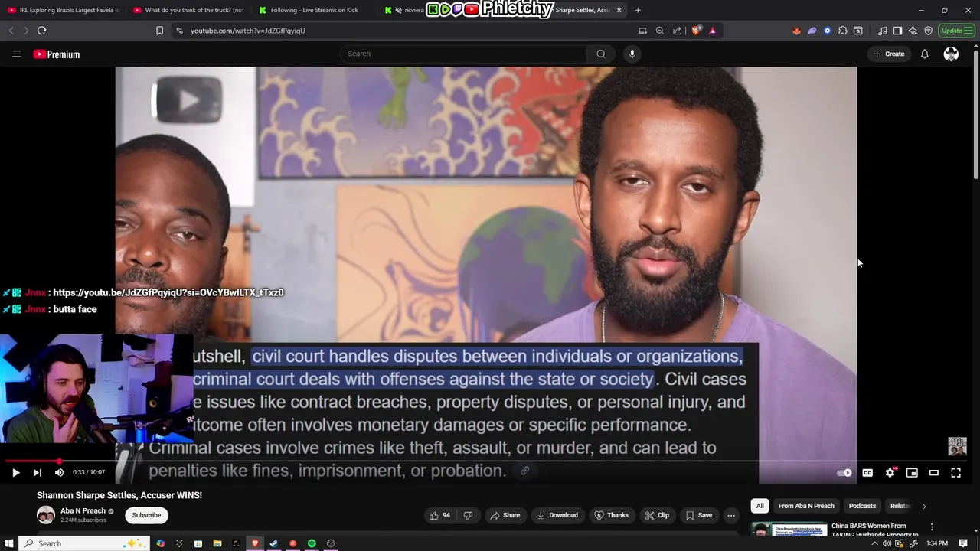Switch to IRL Exploring Brazils Largest Favela tab
The image size is (980, 551).
click(63, 10)
